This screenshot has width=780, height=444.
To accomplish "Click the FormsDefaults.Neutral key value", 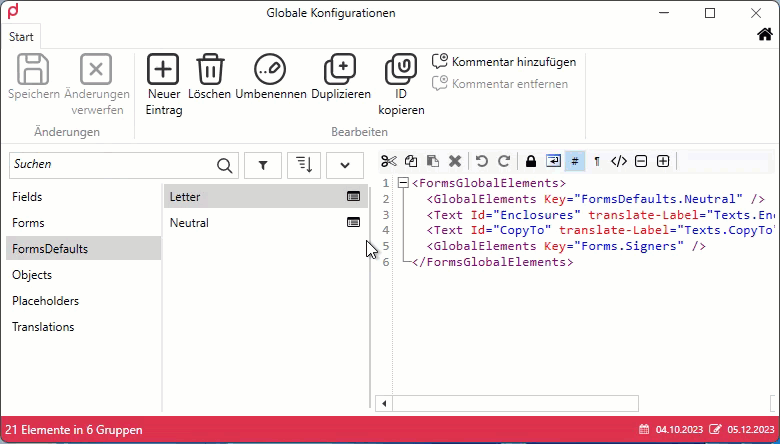I will coord(659,199).
